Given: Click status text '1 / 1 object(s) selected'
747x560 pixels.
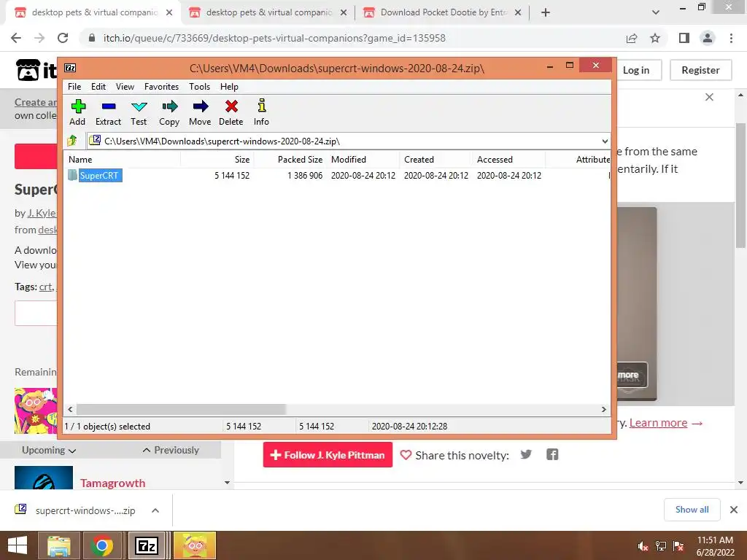Looking at the screenshot, I should 107,426.
